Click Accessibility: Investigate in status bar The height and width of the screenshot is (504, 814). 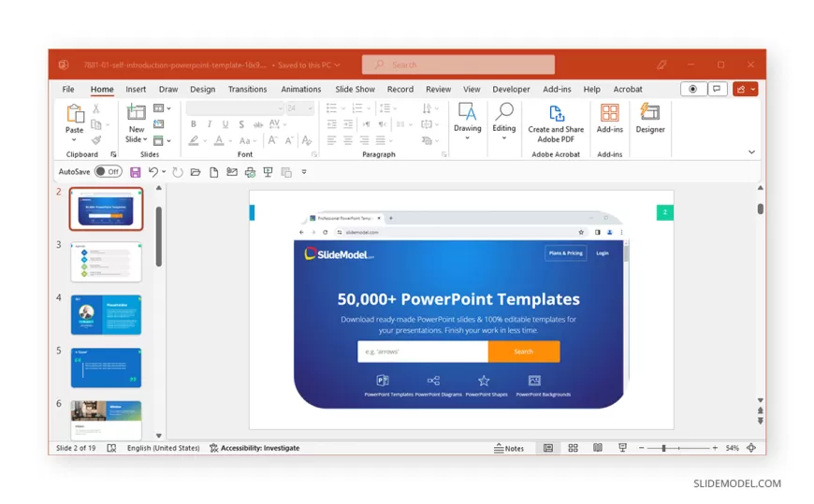pyautogui.click(x=254, y=448)
